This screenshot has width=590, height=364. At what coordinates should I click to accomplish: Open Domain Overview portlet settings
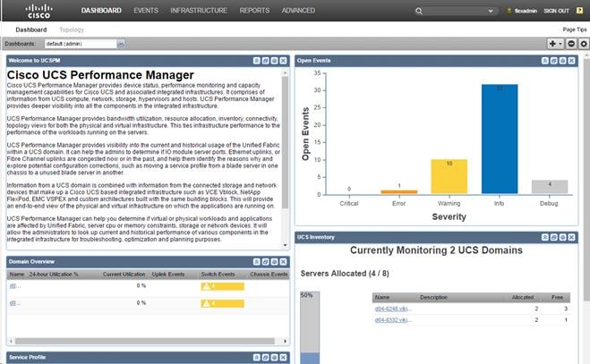274,262
